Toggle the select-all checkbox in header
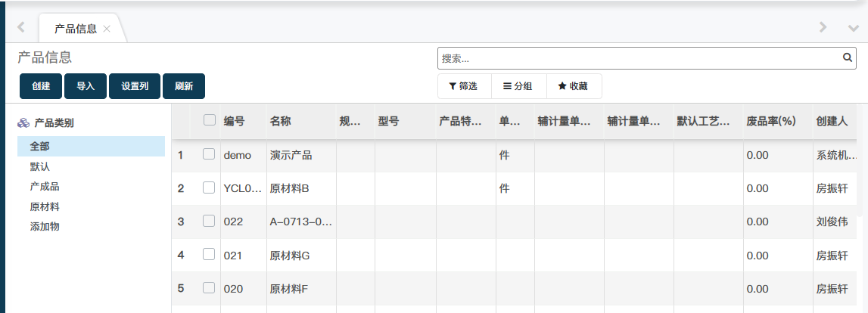The image size is (868, 313). point(210,119)
